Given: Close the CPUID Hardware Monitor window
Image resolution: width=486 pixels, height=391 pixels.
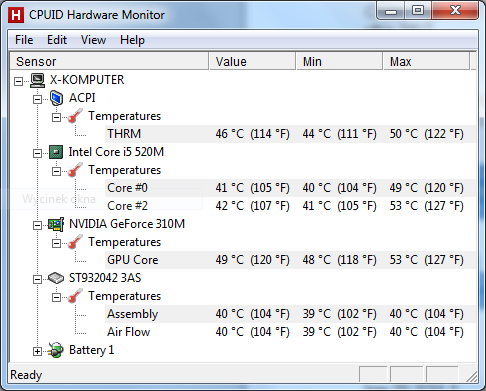Looking at the screenshot, I should pos(455,10).
